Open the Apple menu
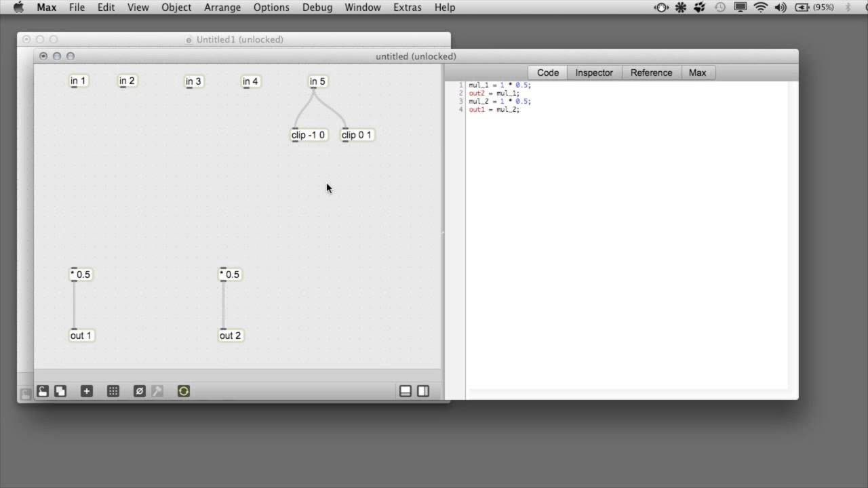The width and height of the screenshot is (868, 488). pos(18,7)
